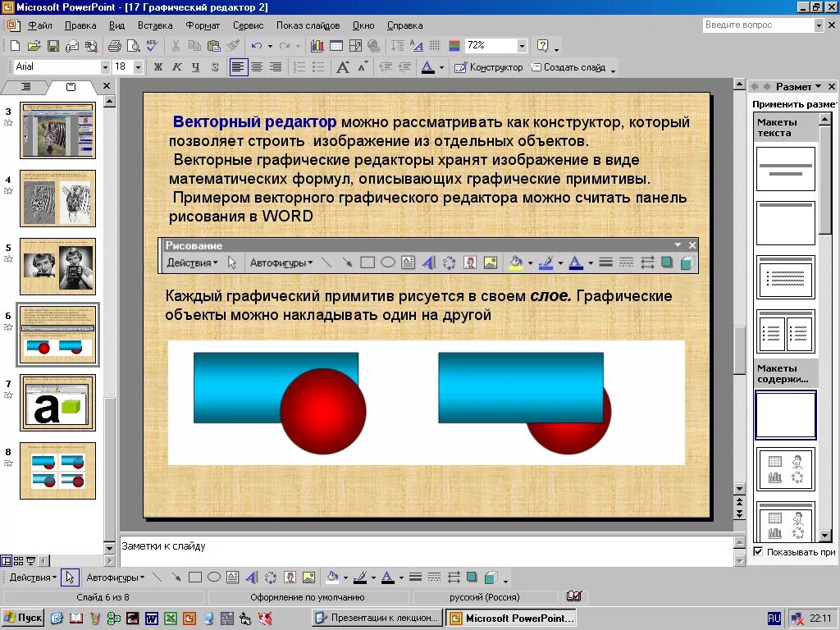Image resolution: width=840 pixels, height=630 pixels.
Task: Toggle underline formatting (Ч)
Action: click(195, 67)
